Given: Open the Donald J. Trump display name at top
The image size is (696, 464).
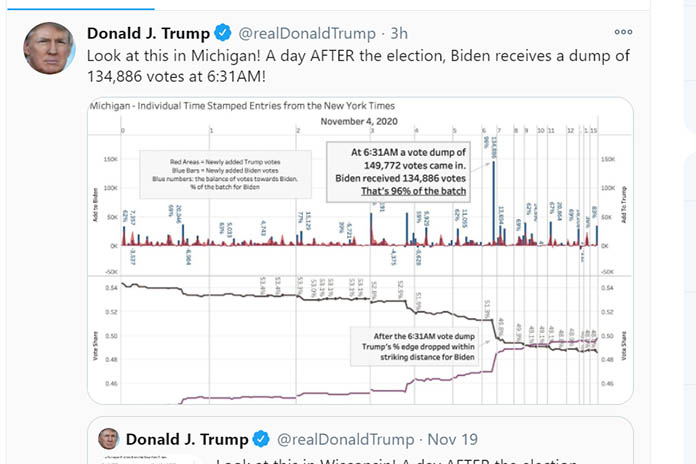Looking at the screenshot, I should click(148, 34).
